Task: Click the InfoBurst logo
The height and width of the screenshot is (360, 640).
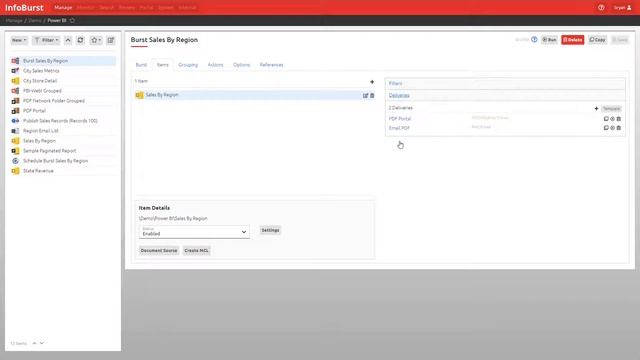Action: (24, 7)
